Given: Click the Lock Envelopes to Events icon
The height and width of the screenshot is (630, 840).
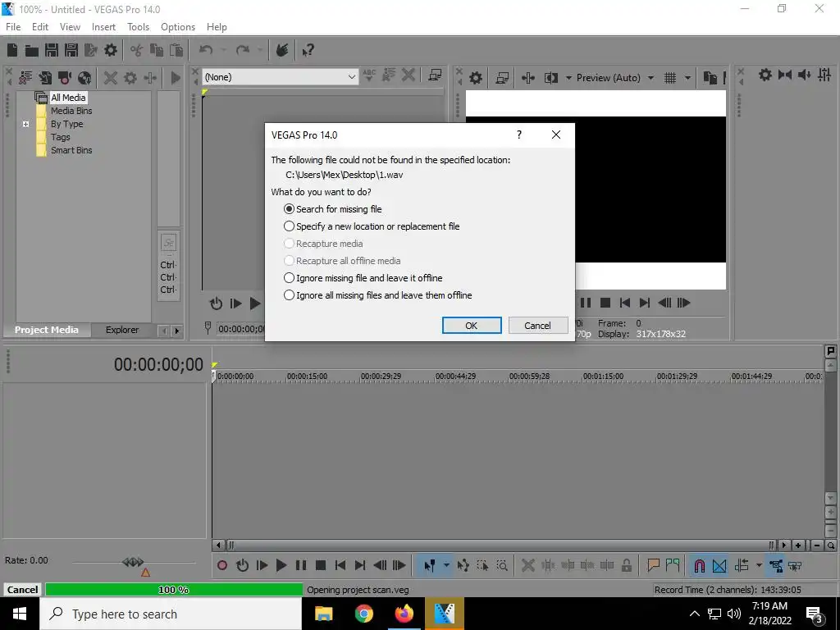Looking at the screenshot, I should click(x=776, y=565).
